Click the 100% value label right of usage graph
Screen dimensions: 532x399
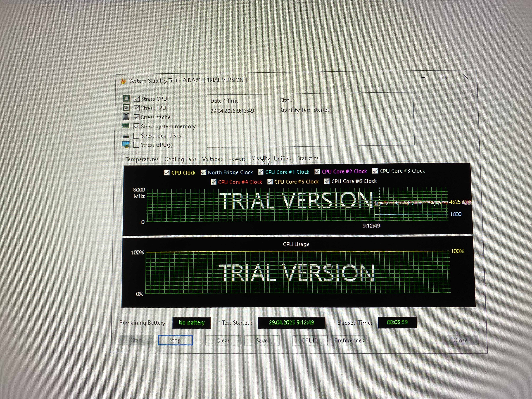[457, 251]
